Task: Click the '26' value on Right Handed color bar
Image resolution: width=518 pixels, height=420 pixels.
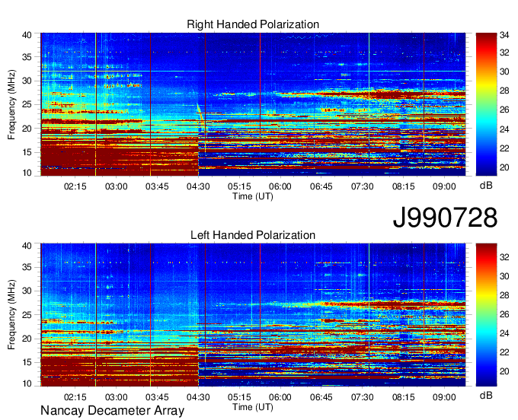Action: click(504, 110)
